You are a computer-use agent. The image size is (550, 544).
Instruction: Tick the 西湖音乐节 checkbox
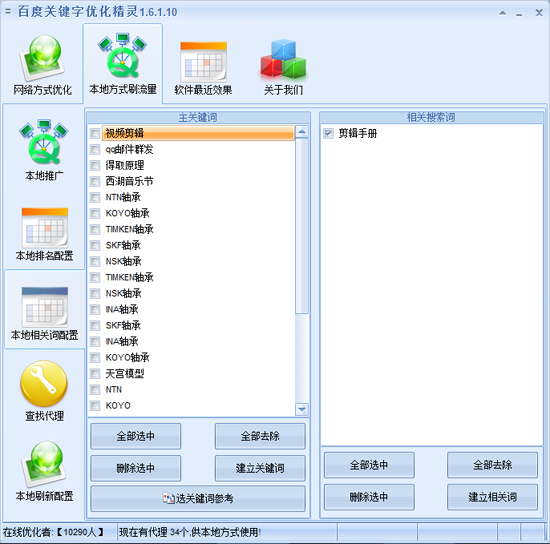point(95,181)
